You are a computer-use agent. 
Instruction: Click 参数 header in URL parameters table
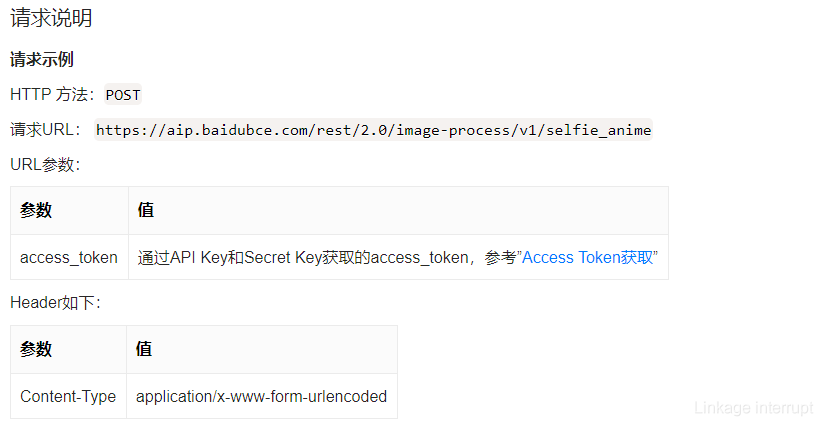36,210
